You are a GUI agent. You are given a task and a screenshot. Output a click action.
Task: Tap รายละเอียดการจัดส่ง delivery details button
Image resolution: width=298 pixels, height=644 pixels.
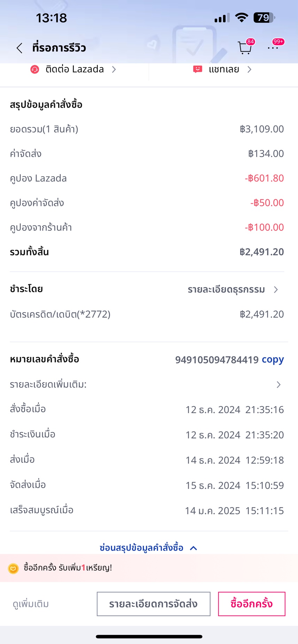click(154, 604)
